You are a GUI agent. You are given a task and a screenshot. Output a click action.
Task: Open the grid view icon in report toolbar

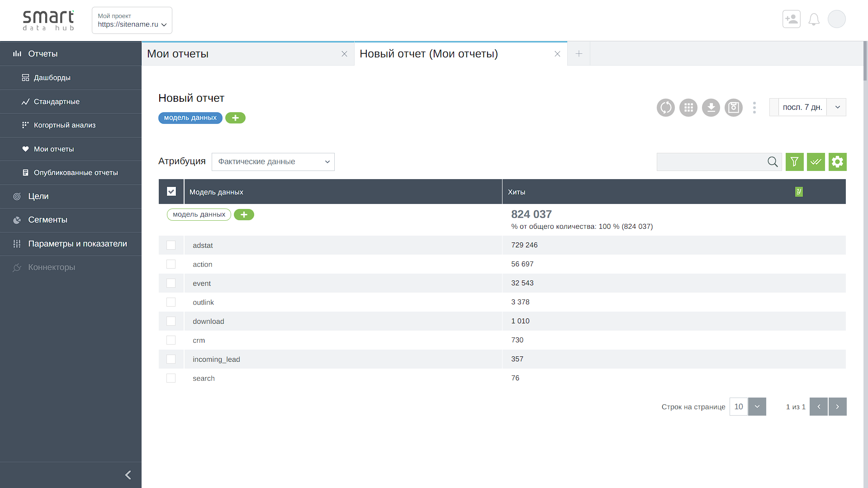click(688, 108)
